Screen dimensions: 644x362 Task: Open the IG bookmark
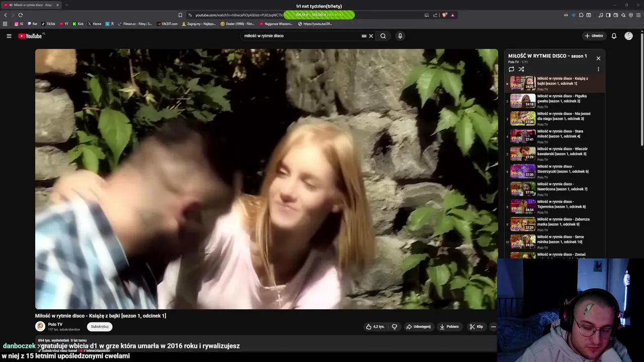click(x=19, y=24)
